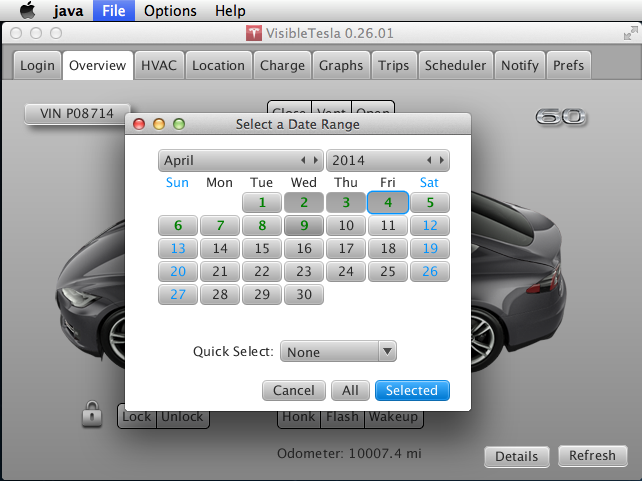Open the File menu
The image size is (642, 481).
(114, 10)
